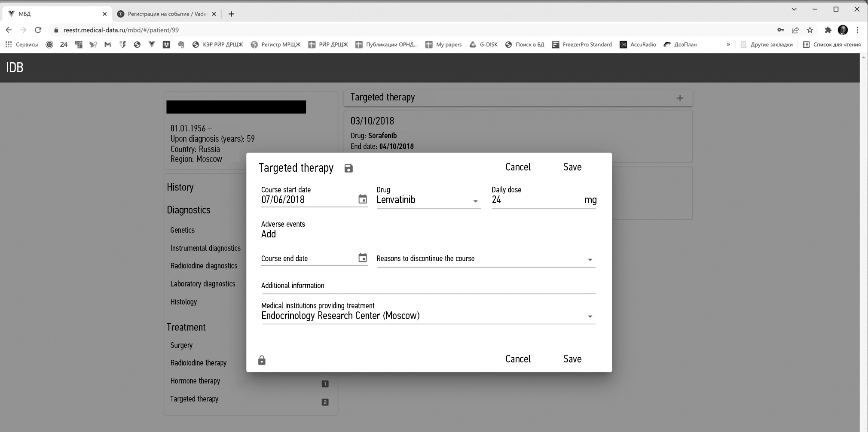Screen dimensions: 868x432
Task: Expand the Drug dropdown showing Lenvatinib
Action: coord(475,201)
